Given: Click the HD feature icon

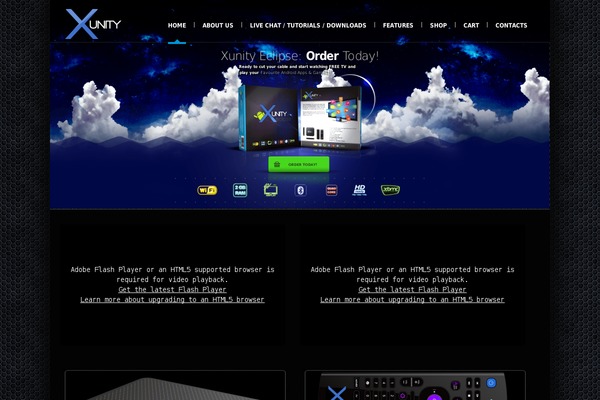Looking at the screenshot, I should [x=359, y=189].
